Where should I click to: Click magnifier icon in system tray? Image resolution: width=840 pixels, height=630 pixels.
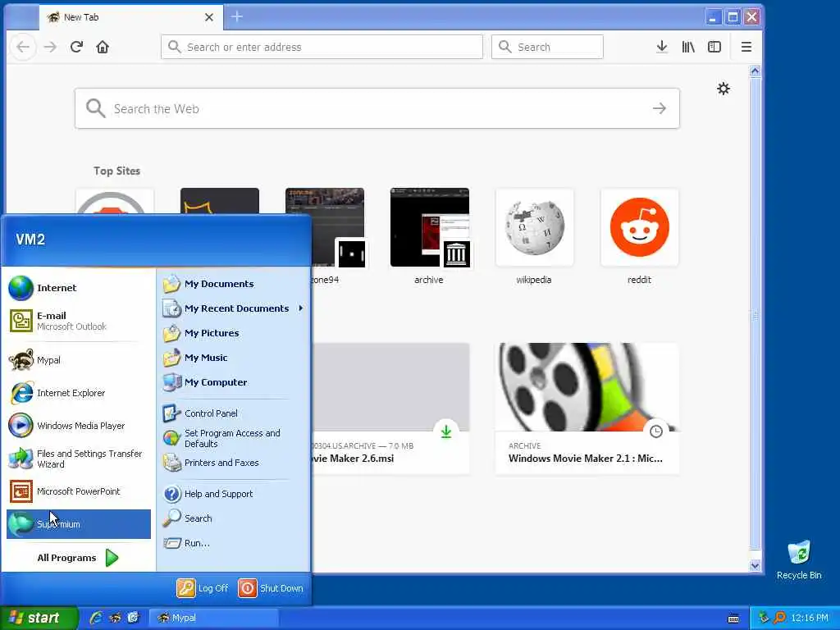779,618
